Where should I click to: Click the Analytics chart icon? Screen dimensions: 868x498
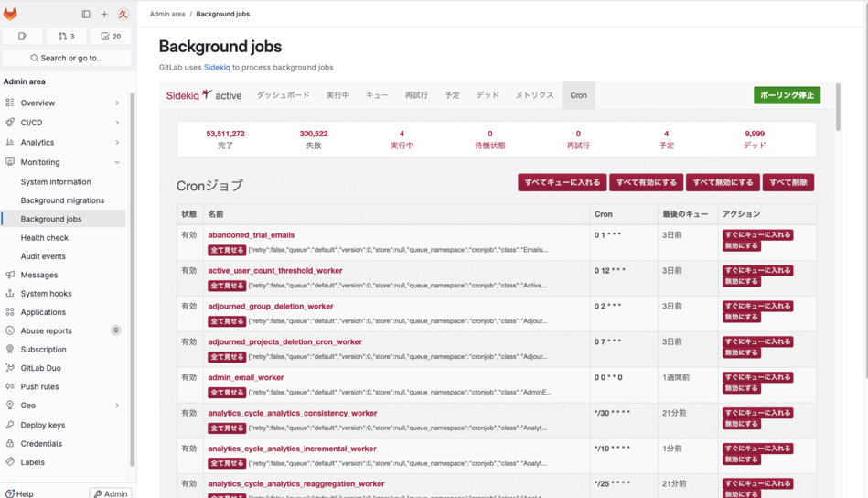click(9, 143)
